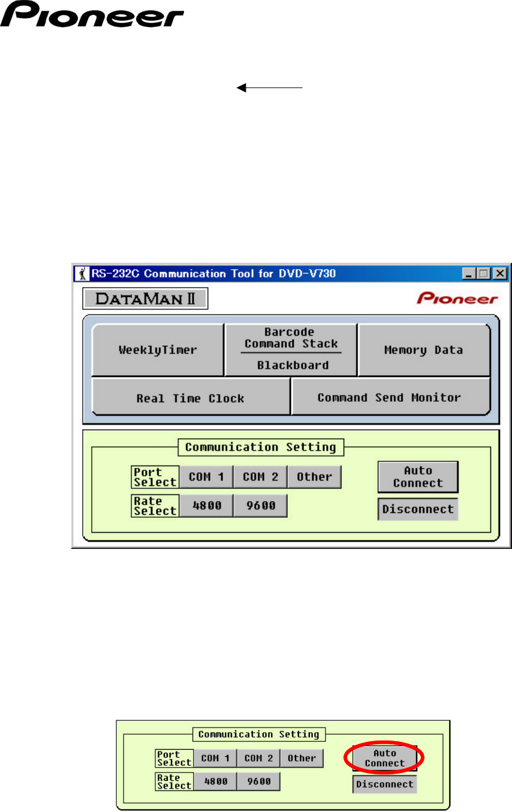
Task: Click Rate Select label in main window
Action: pyautogui.click(x=155, y=506)
